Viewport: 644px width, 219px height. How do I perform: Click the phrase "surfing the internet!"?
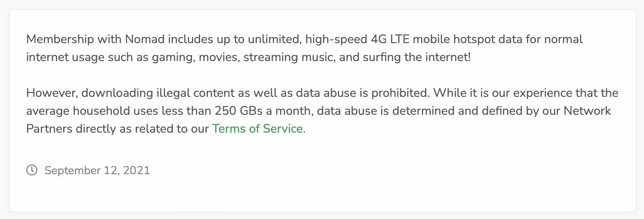416,57
